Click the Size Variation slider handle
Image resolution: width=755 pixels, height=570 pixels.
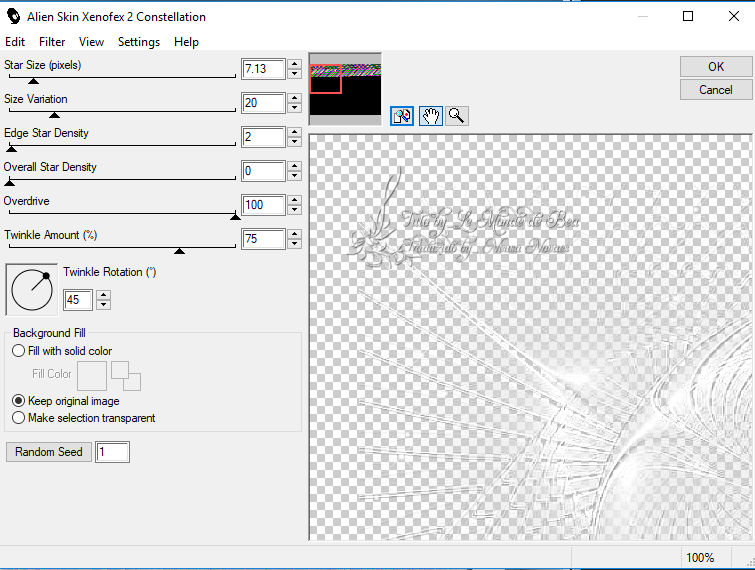tap(54, 115)
